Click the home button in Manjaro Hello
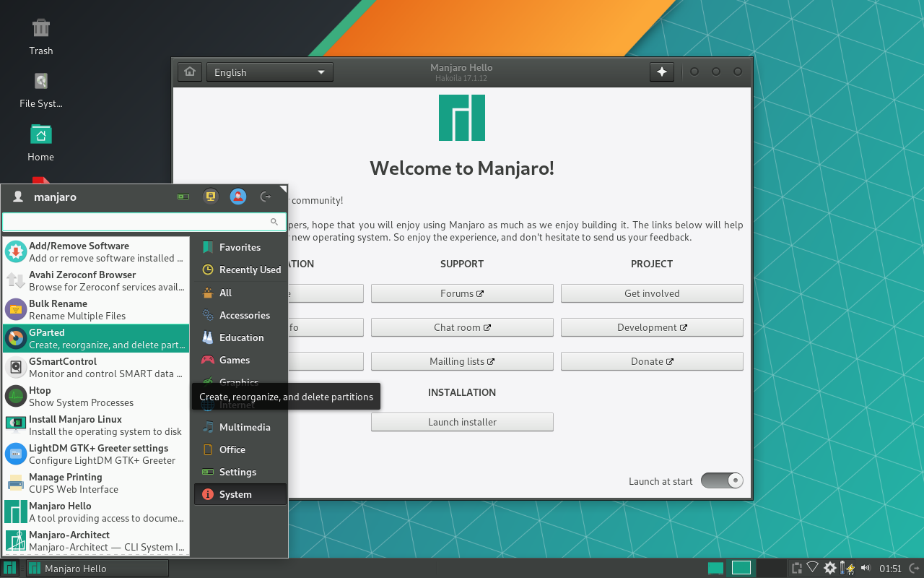The height and width of the screenshot is (578, 924). pos(189,72)
